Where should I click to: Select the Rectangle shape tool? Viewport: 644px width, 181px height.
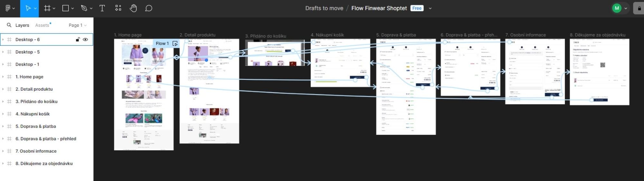click(x=65, y=8)
